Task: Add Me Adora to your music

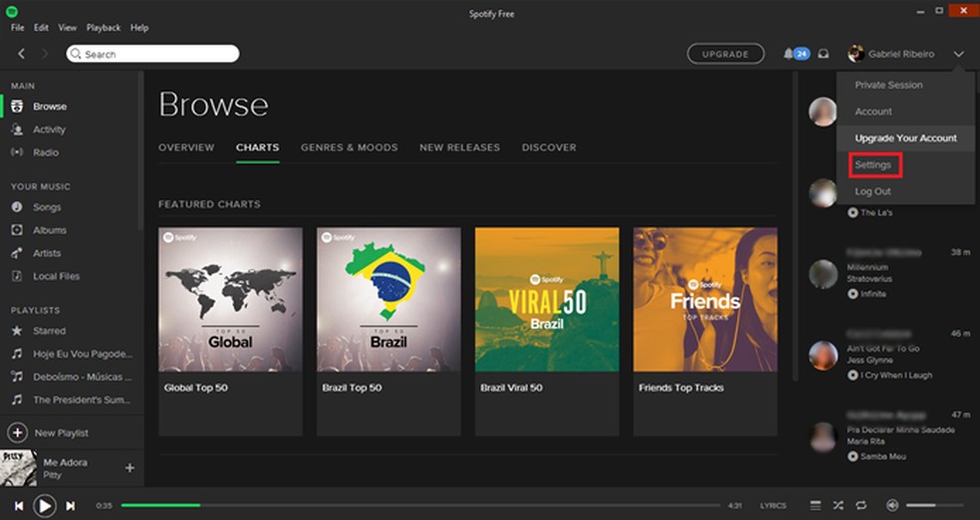Action: 129,467
